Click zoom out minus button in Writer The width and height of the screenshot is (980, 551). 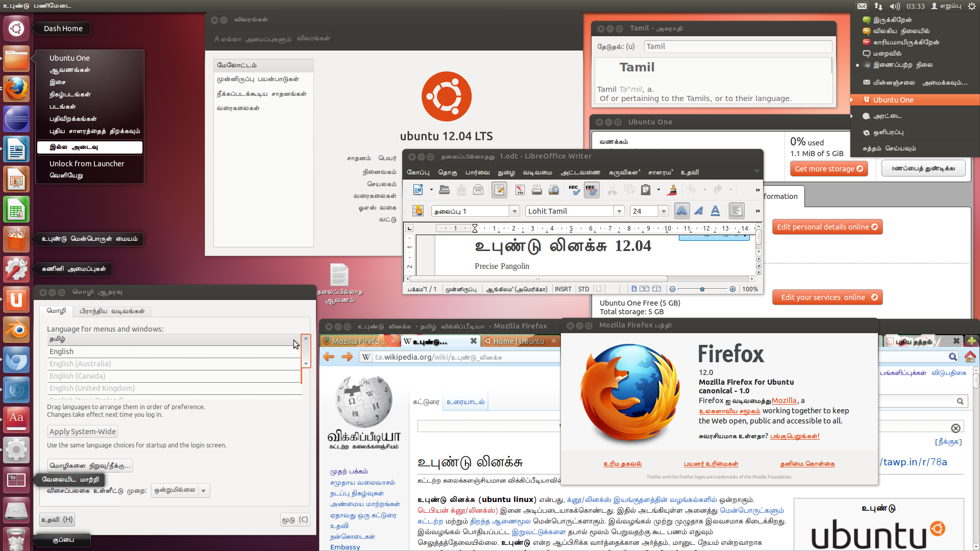point(672,289)
